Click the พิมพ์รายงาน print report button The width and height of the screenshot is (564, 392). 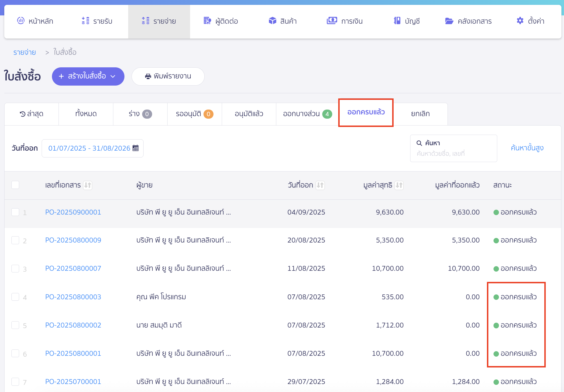168,76
